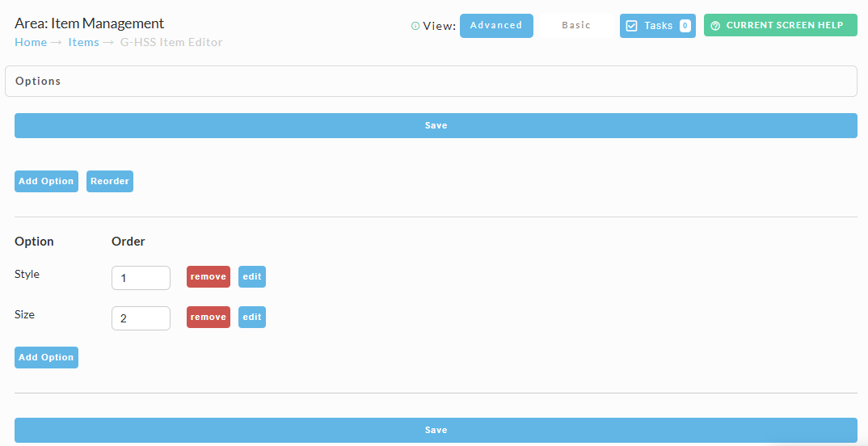Click the upper Add Option button
The width and height of the screenshot is (868, 446).
[x=47, y=182]
